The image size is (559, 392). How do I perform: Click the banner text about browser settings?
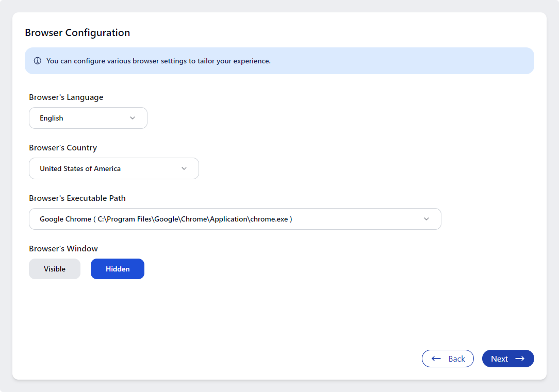158,61
